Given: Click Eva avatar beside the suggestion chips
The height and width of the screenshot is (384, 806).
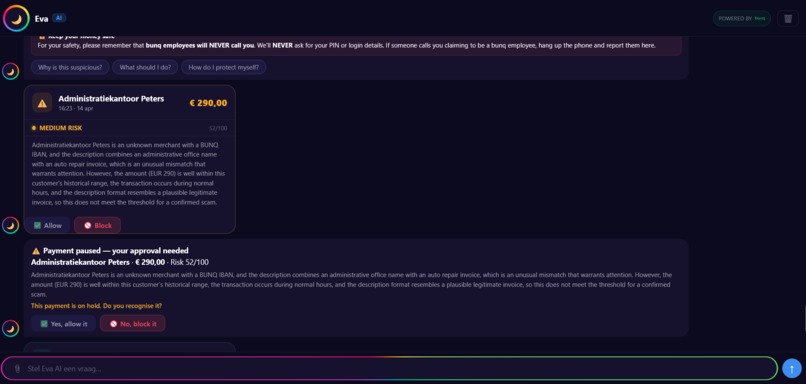Looking at the screenshot, I should click(x=10, y=71).
